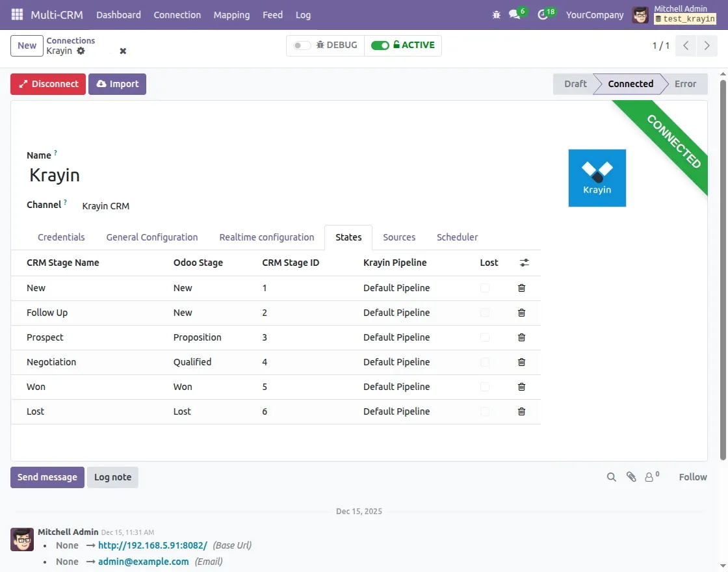Open the Mapping menu
This screenshot has width=728, height=572.
(x=231, y=14)
